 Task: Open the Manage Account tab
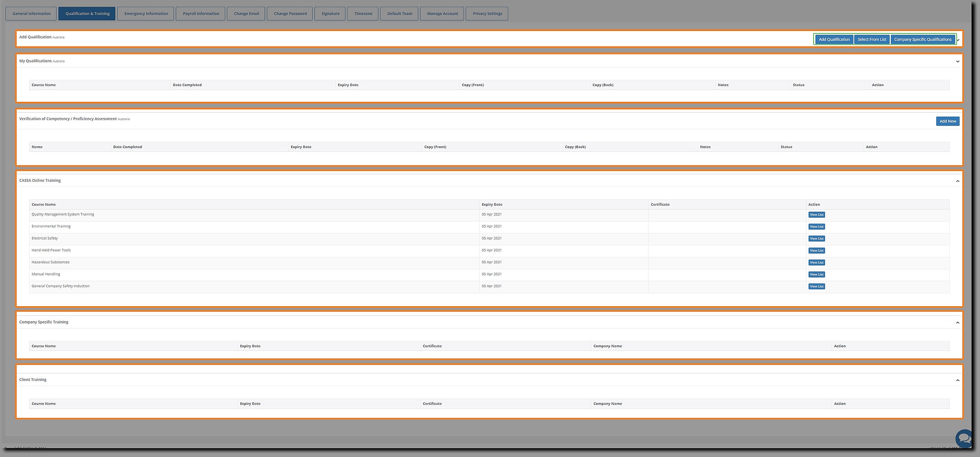442,14
